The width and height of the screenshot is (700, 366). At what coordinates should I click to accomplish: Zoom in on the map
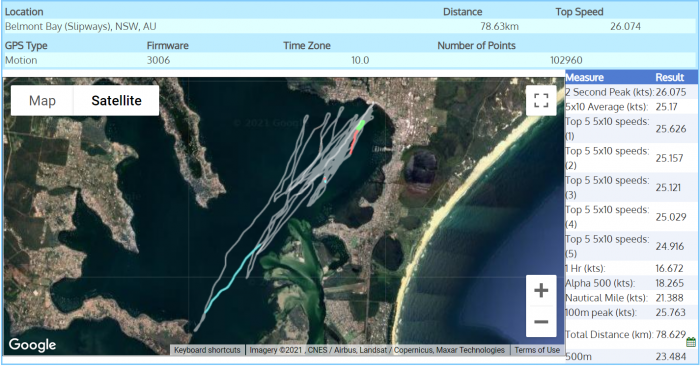(x=541, y=291)
